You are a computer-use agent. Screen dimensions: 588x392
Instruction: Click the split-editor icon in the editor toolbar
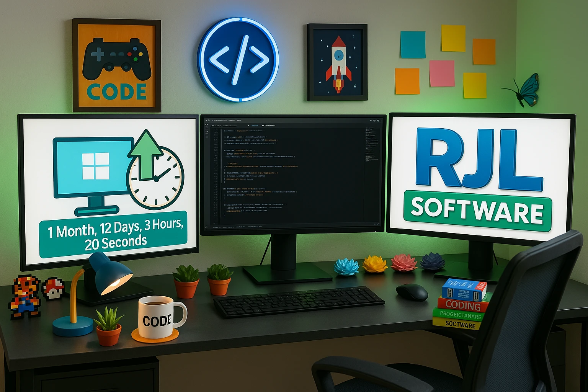click(x=374, y=120)
